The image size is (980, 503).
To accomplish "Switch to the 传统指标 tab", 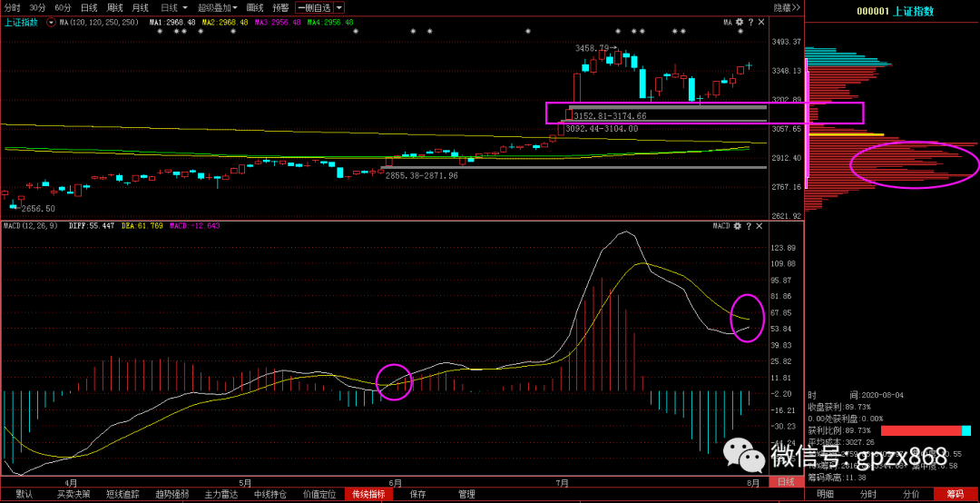I will coord(367,495).
